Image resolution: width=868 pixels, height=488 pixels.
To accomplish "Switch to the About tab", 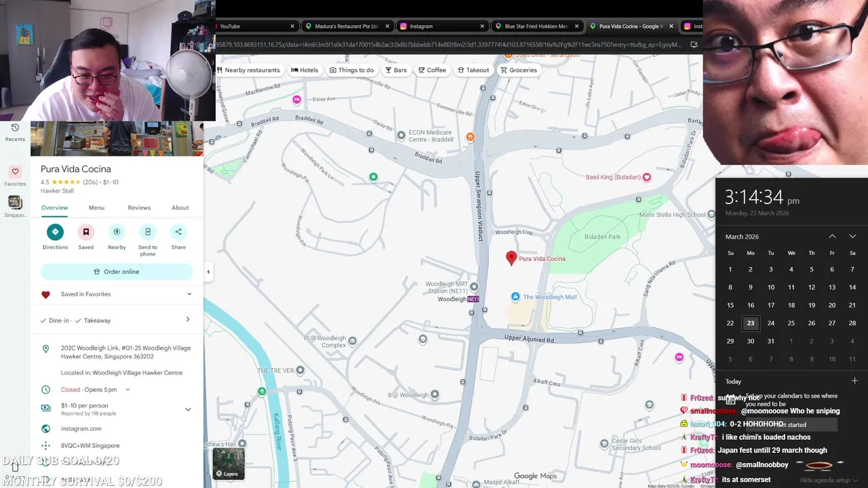I will pyautogui.click(x=180, y=207).
